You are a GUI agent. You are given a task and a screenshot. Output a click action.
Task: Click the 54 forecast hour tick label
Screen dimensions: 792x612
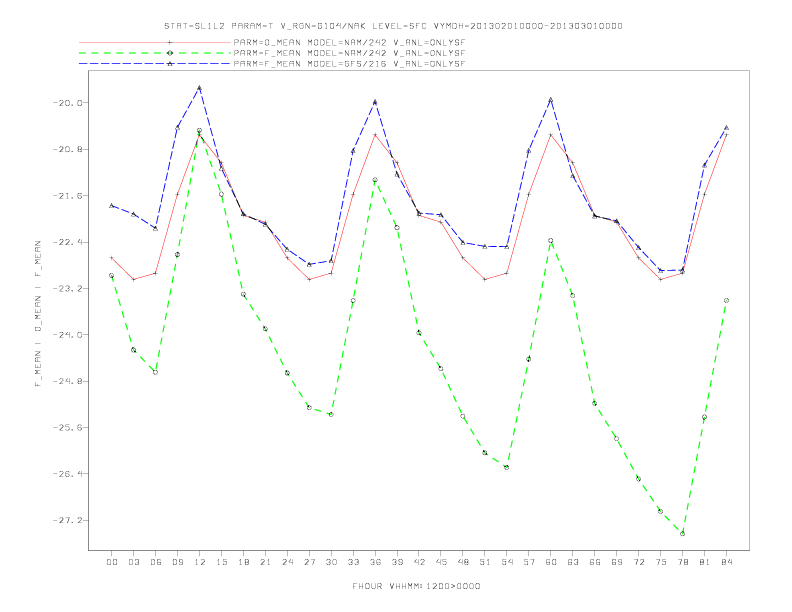click(507, 562)
